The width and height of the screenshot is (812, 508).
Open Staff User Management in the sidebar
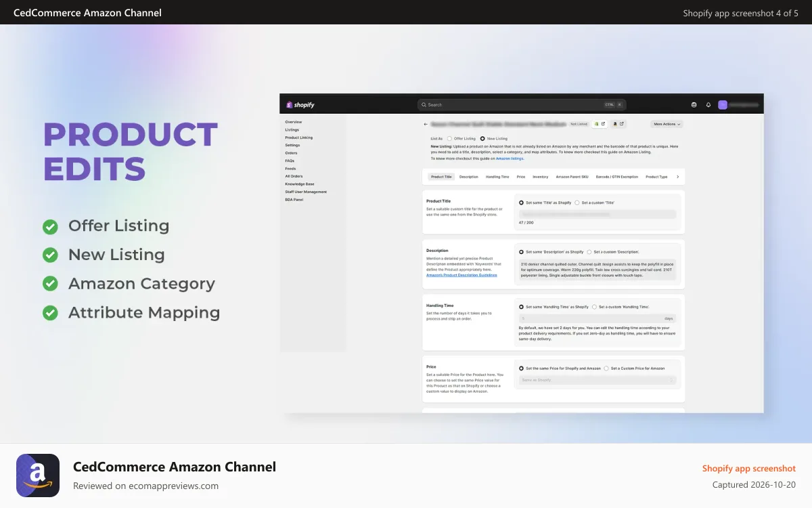click(x=306, y=192)
